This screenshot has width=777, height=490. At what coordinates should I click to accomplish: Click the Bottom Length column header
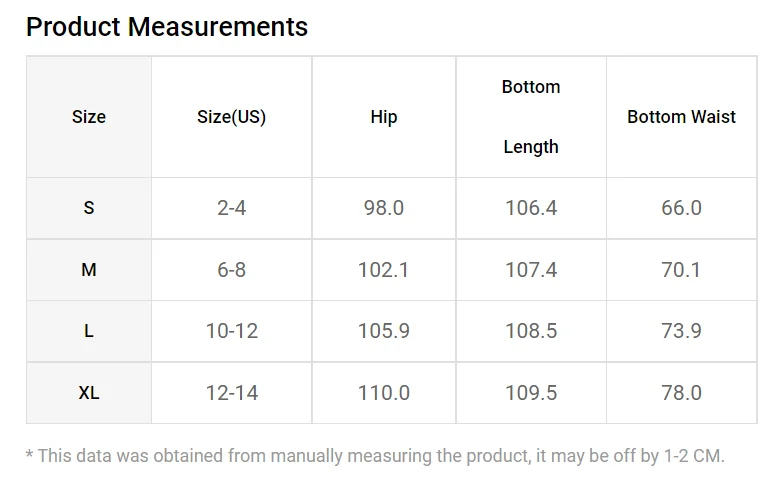pyautogui.click(x=531, y=117)
